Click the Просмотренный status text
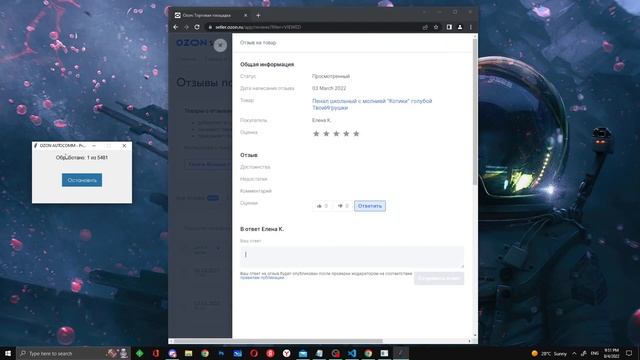The height and width of the screenshot is (360, 640). tap(331, 76)
